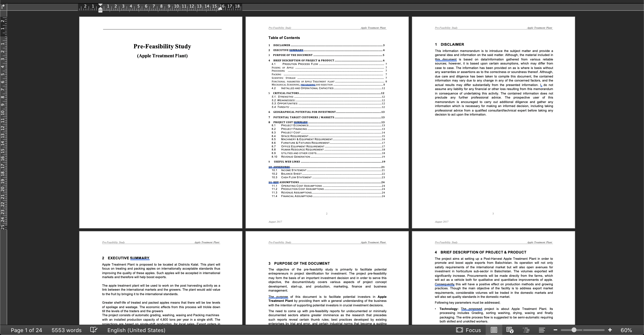Click Focus label in status bar
This screenshot has width=644, height=335.
(473, 330)
